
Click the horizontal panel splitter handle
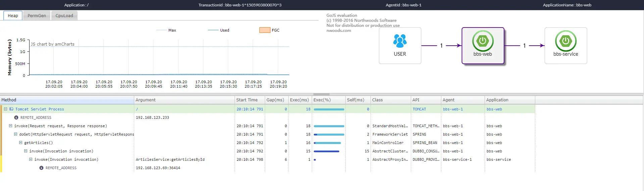tap(321, 94)
